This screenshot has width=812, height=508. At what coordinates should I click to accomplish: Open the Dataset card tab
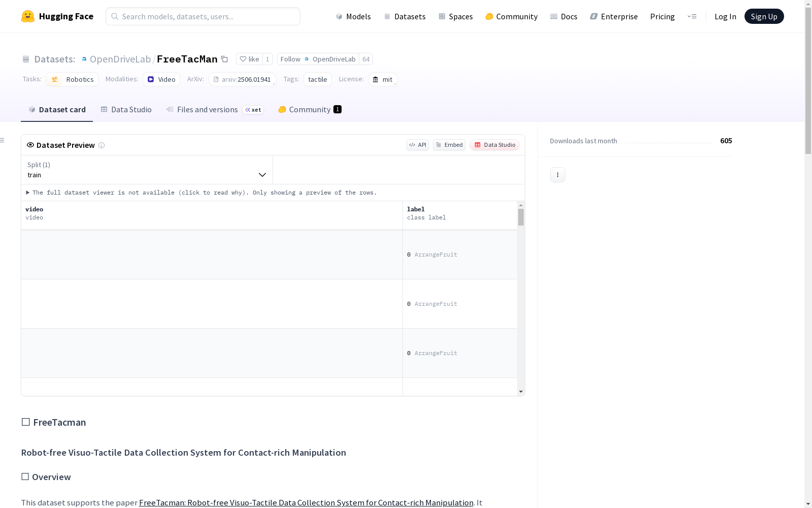[57, 110]
